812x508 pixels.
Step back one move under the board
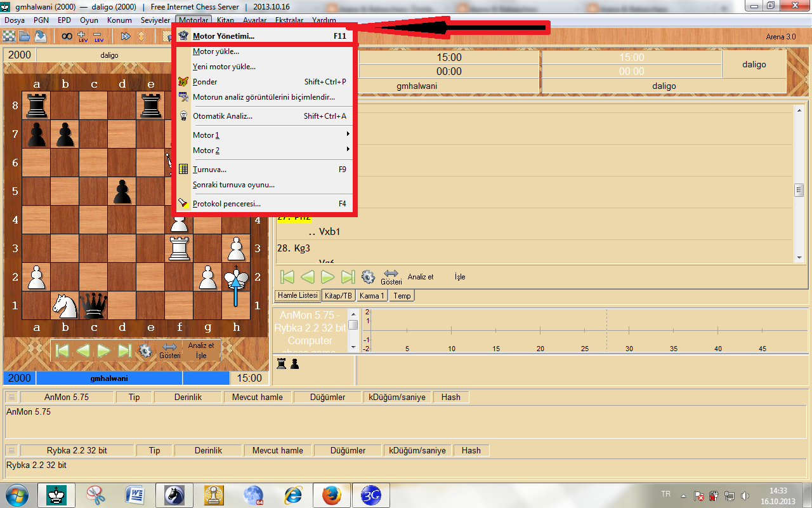pyautogui.click(x=82, y=350)
